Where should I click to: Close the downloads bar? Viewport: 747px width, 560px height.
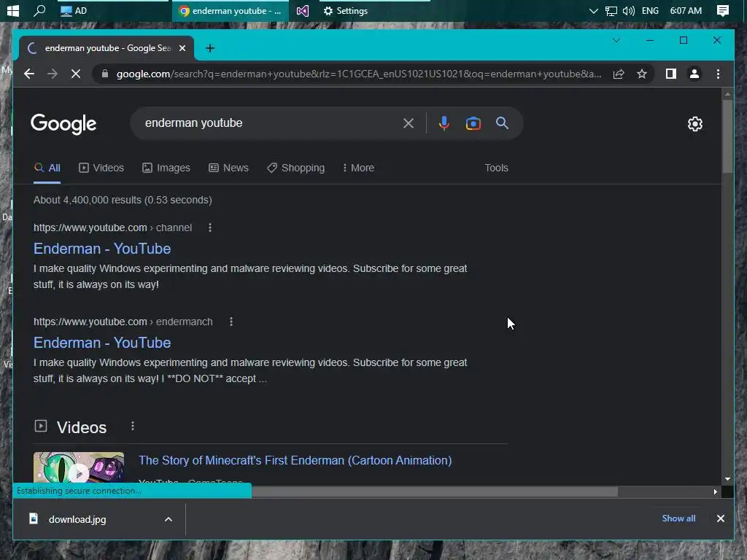[720, 518]
